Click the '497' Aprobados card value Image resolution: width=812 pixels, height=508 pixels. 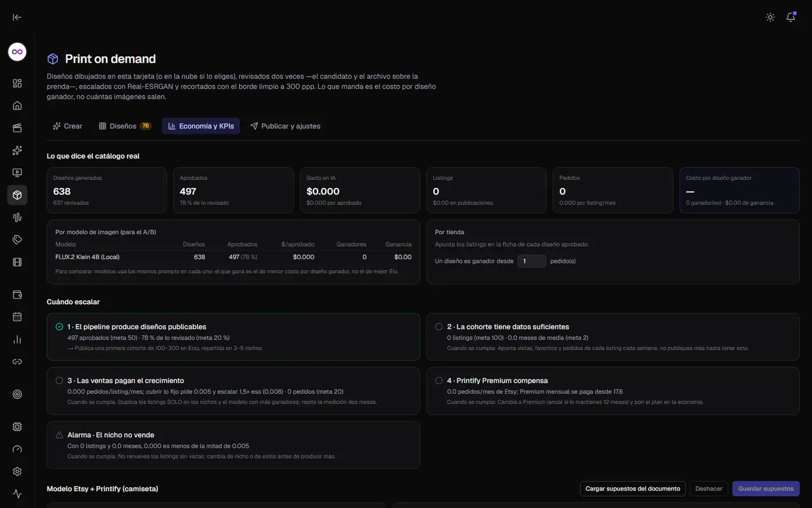click(x=188, y=191)
